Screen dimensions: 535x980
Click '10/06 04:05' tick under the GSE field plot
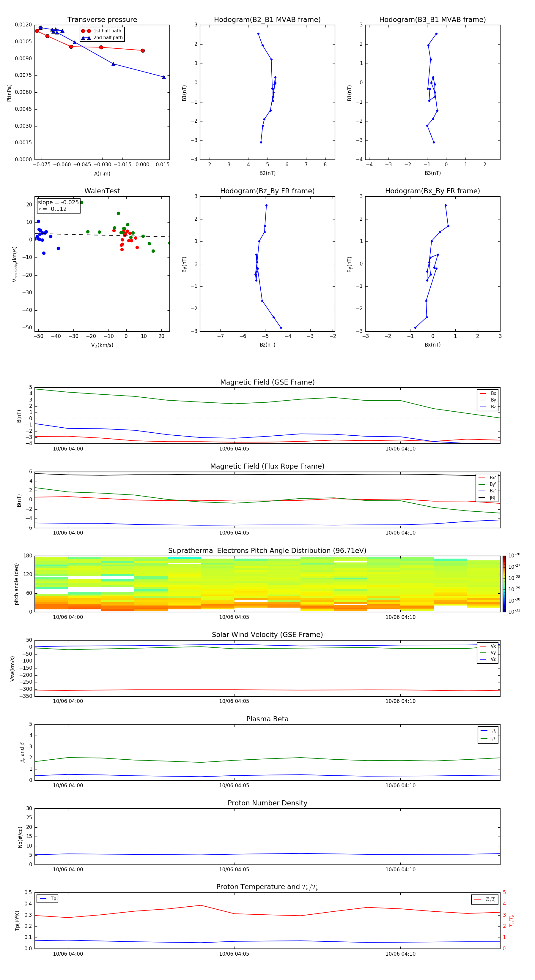pyautogui.click(x=234, y=449)
